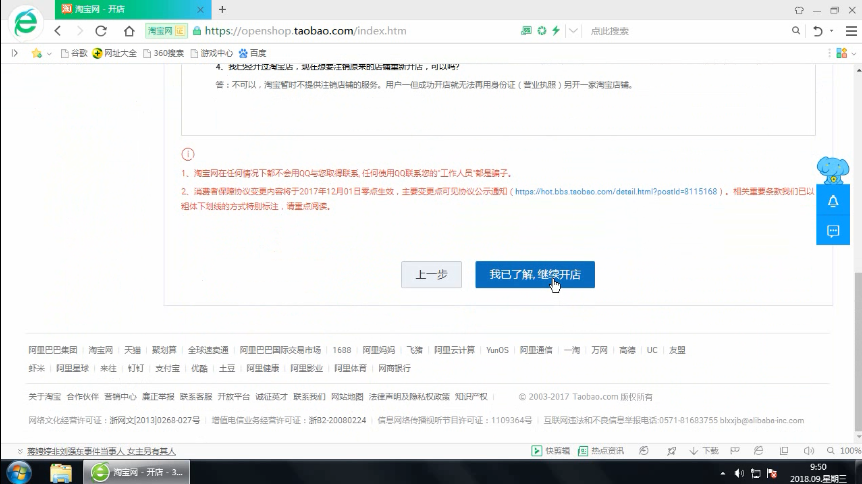
Task: Open the 游戏中心 bookmark
Action: pos(212,53)
